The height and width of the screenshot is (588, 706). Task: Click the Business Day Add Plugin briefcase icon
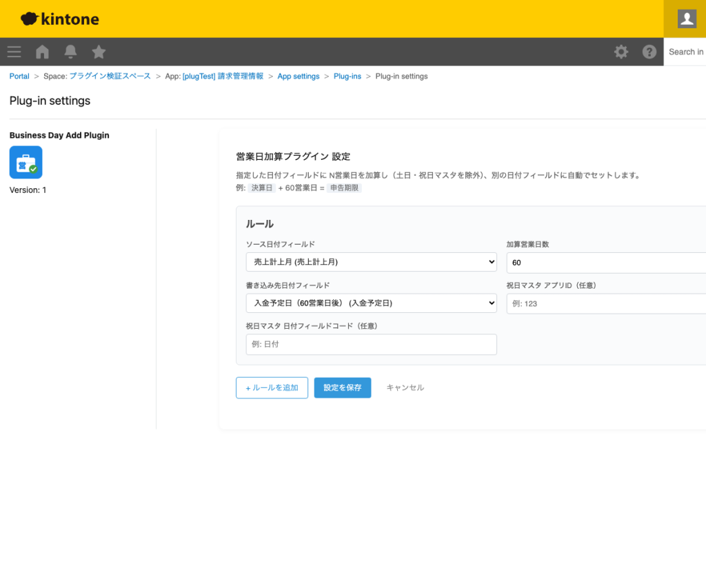[x=26, y=162]
